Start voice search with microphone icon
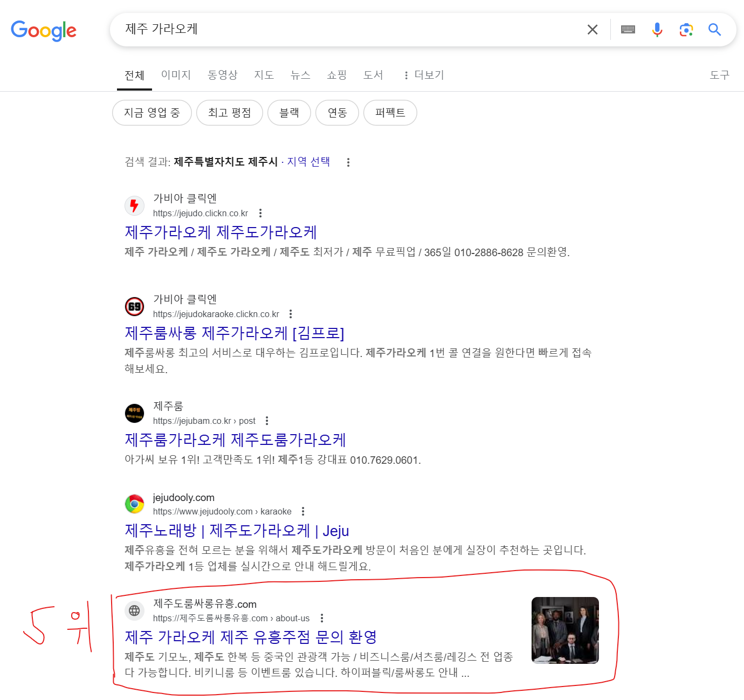Image resolution: width=744 pixels, height=700 pixels. point(657,30)
